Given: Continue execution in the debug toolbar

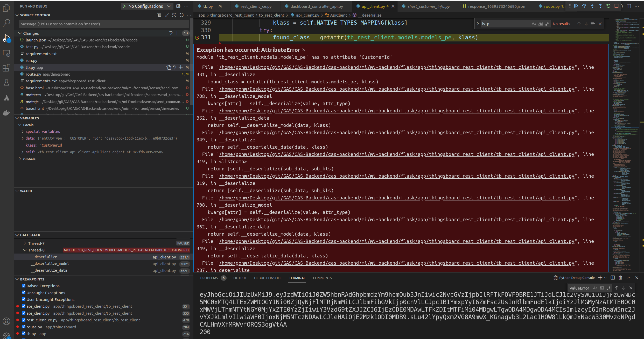Looking at the screenshot, I should 576,6.
